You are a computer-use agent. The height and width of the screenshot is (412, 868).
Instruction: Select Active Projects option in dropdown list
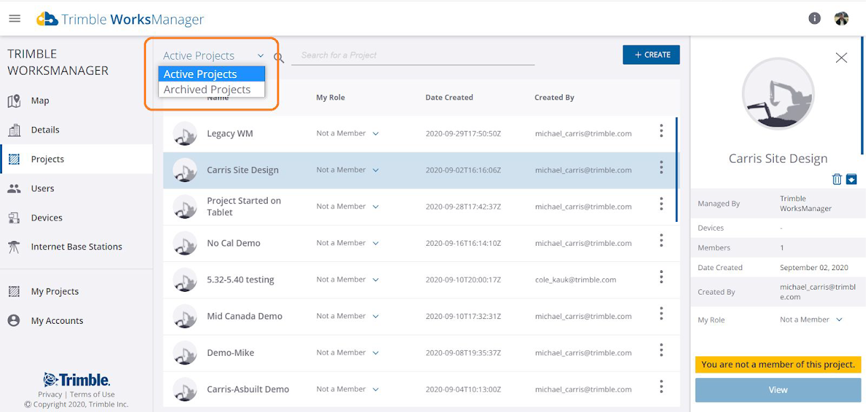tap(212, 74)
